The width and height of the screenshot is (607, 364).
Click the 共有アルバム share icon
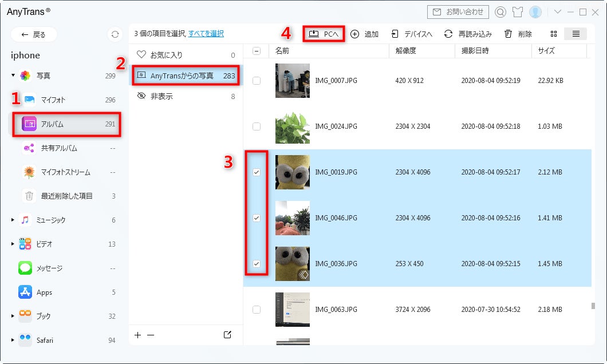[29, 148]
